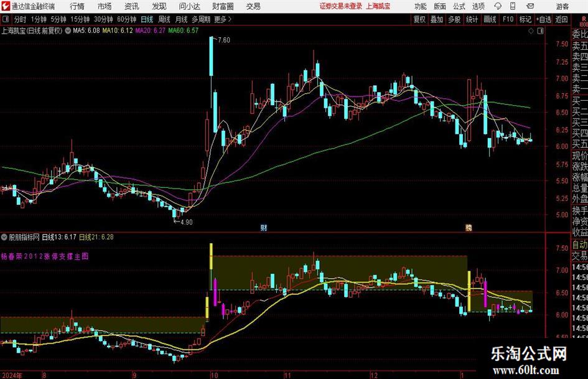Switch to the 分时 chart tab
This screenshot has height=379, width=588.
pyautogui.click(x=21, y=19)
